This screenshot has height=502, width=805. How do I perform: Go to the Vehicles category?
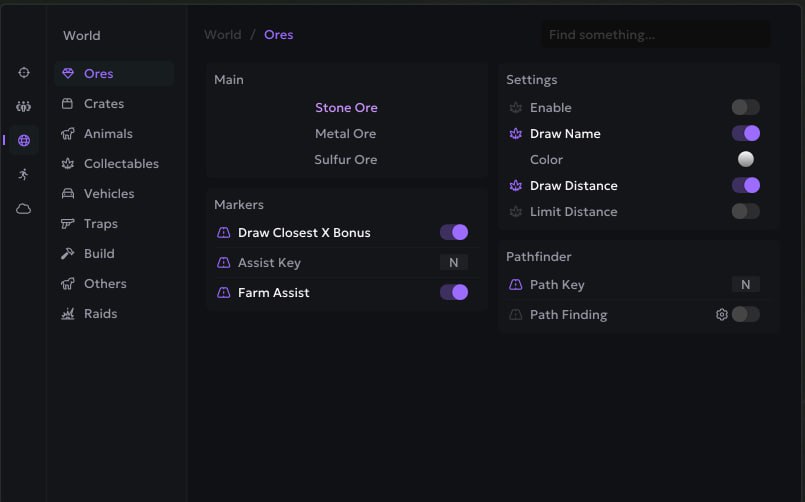click(108, 194)
